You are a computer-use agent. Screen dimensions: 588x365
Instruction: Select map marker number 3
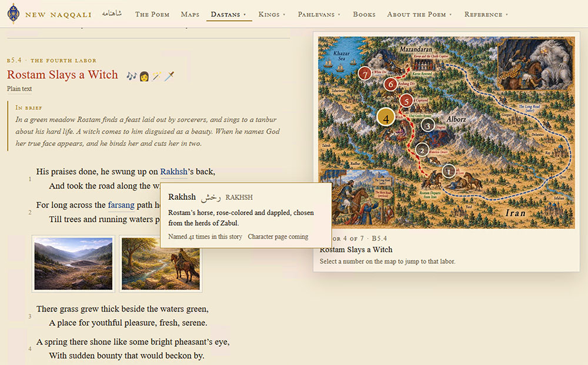tap(427, 126)
